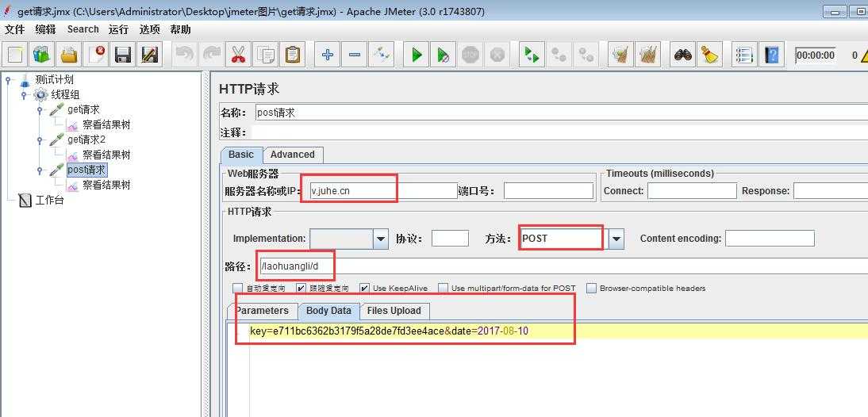The width and height of the screenshot is (868, 417).
Task: Switch to the Basic tab
Action: (241, 155)
